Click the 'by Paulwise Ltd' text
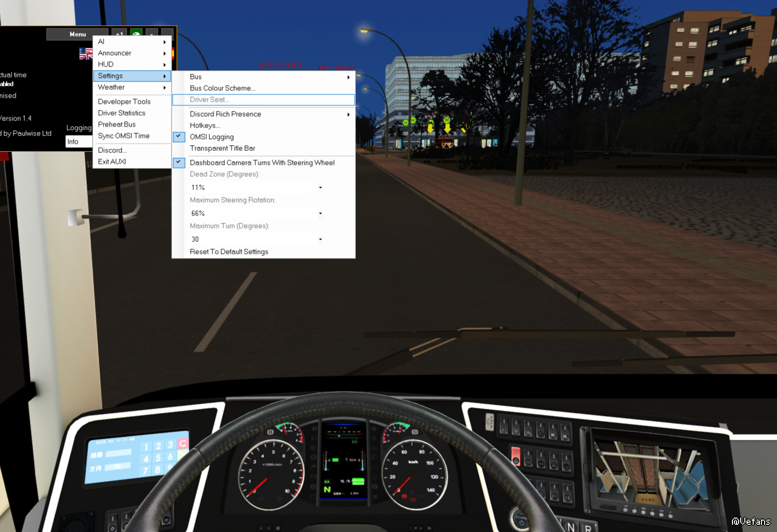This screenshot has width=777, height=532. pyautogui.click(x=27, y=133)
